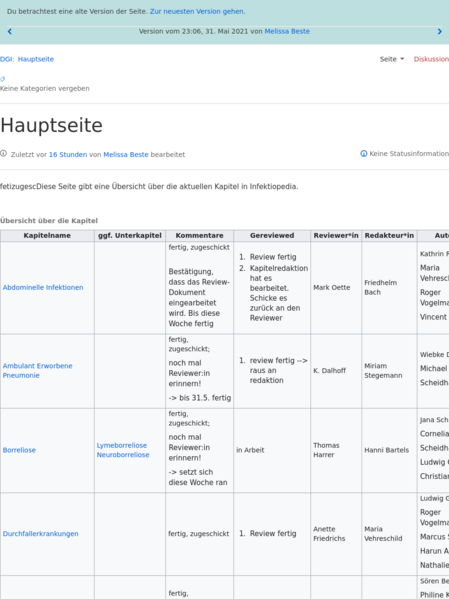The width and height of the screenshot is (449, 599).
Task: Click the DGI namespace breadcrumb
Action: (5, 59)
